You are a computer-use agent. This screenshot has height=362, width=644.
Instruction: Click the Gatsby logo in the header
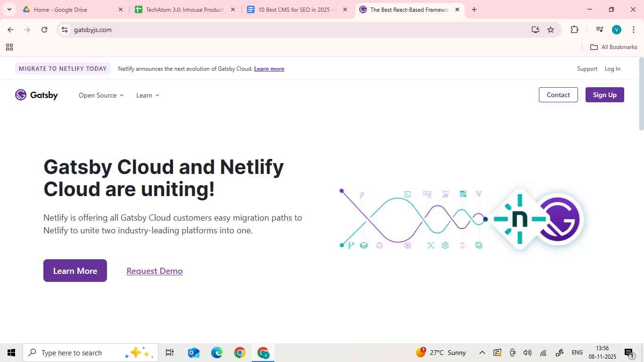coord(36,95)
